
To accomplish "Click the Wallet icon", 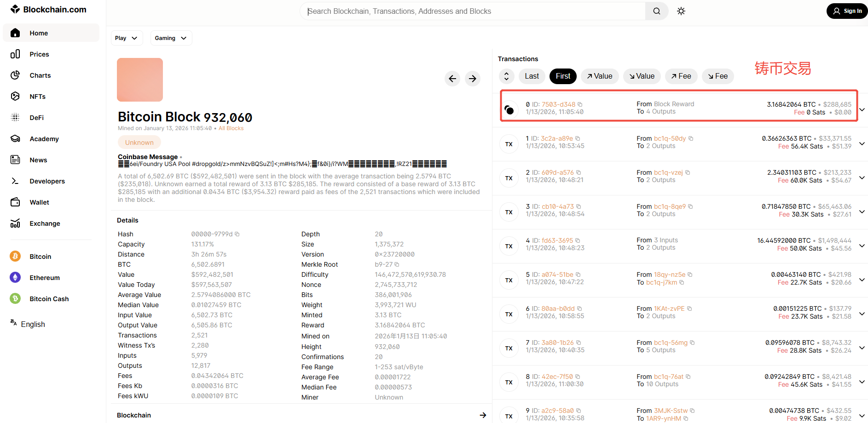I will coord(15,202).
